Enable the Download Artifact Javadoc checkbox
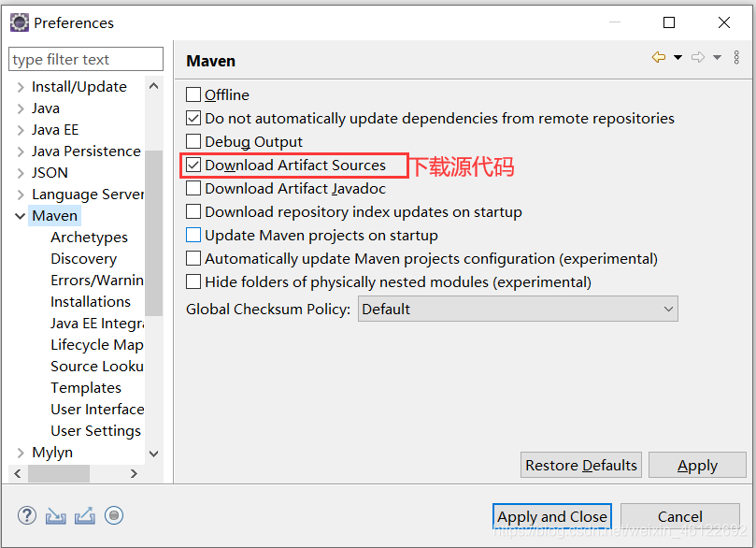Viewport: 756px width, 548px height. pyautogui.click(x=193, y=188)
